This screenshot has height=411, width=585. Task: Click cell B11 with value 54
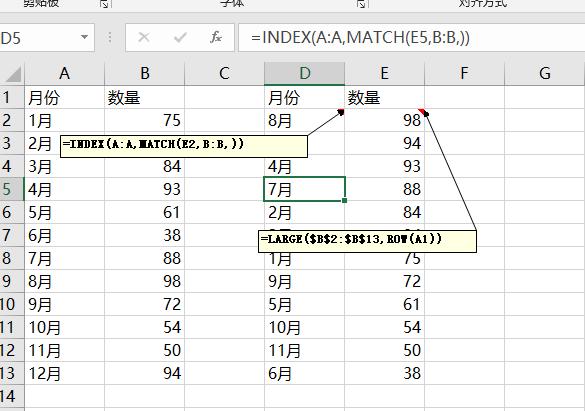(145, 327)
